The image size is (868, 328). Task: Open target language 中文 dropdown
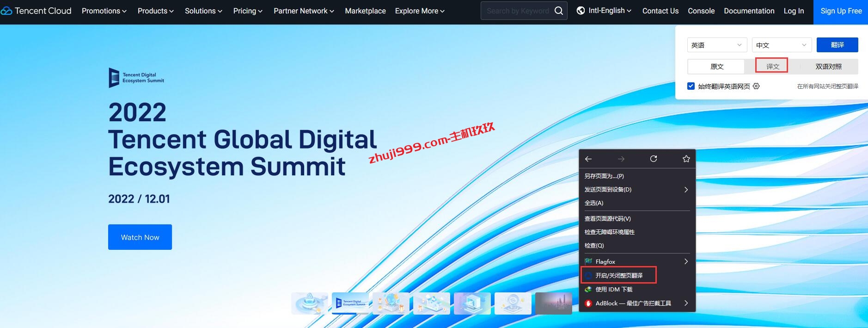[782, 45]
